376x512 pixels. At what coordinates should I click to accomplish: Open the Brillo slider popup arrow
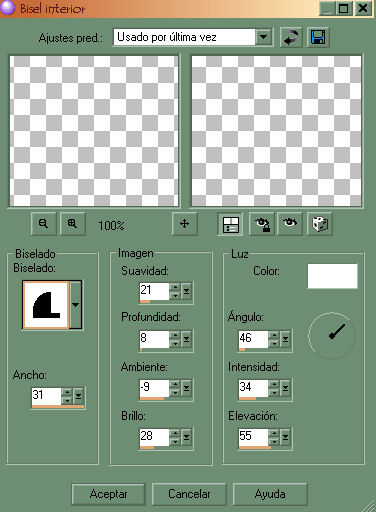(187, 437)
